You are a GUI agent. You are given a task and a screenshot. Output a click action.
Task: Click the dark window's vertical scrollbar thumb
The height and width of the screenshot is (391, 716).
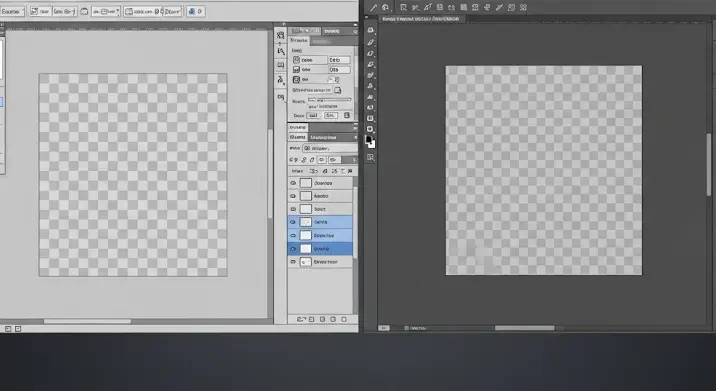709,164
